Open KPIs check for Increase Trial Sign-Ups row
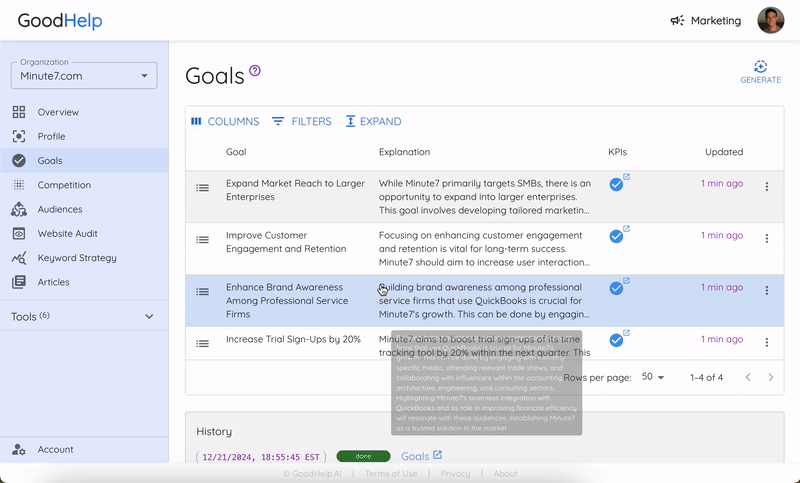 pos(616,341)
